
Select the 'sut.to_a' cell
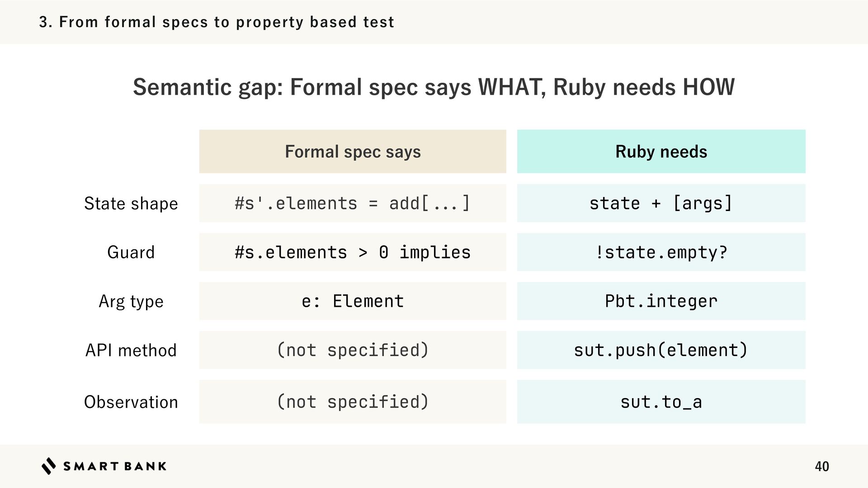(x=661, y=402)
